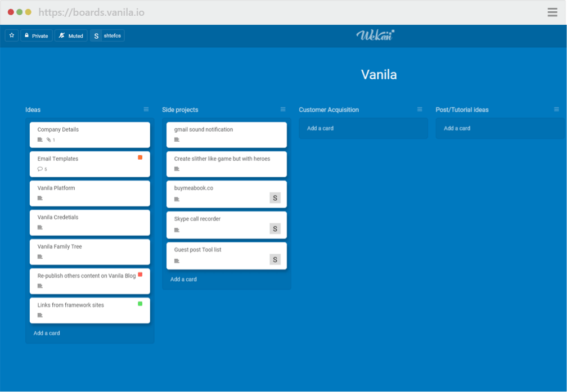567x392 pixels.
Task: Open the Post/Tutorial ideas list menu
Action: pos(556,109)
